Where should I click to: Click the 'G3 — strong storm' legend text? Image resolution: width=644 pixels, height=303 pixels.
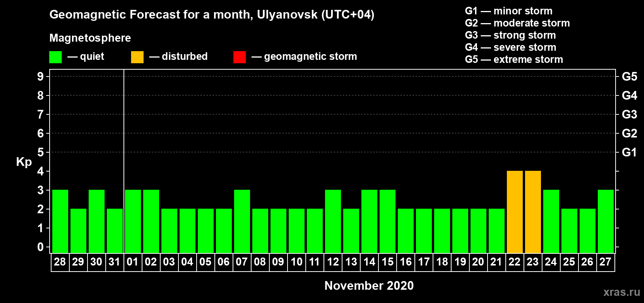[511, 35]
